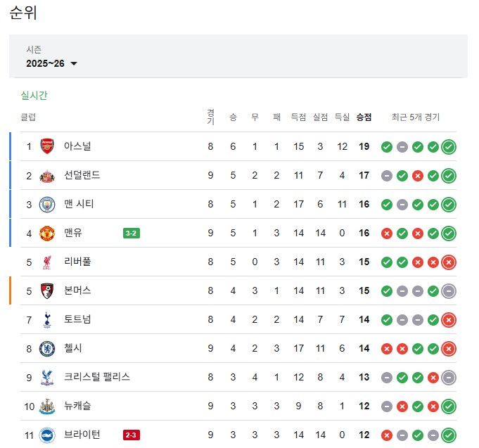
Task: Click the Manchester City crest icon
Action: [47, 204]
